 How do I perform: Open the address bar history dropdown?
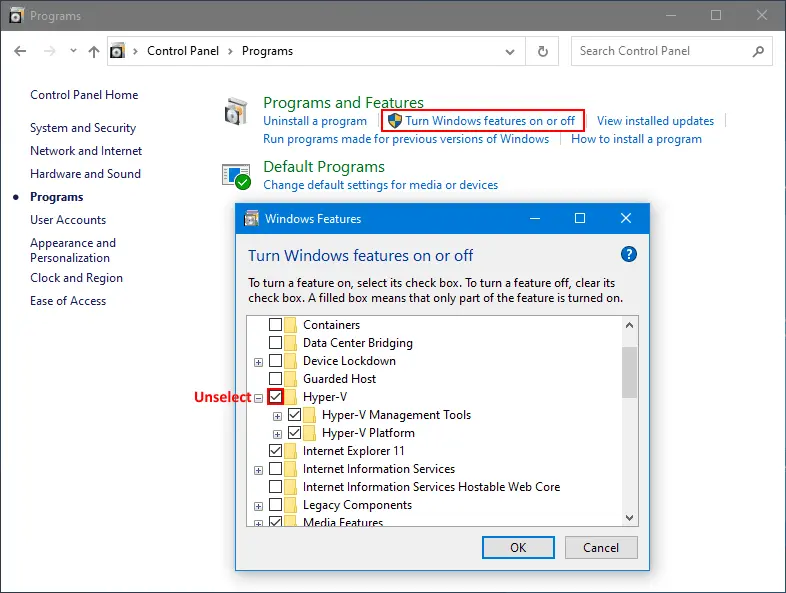(x=510, y=52)
